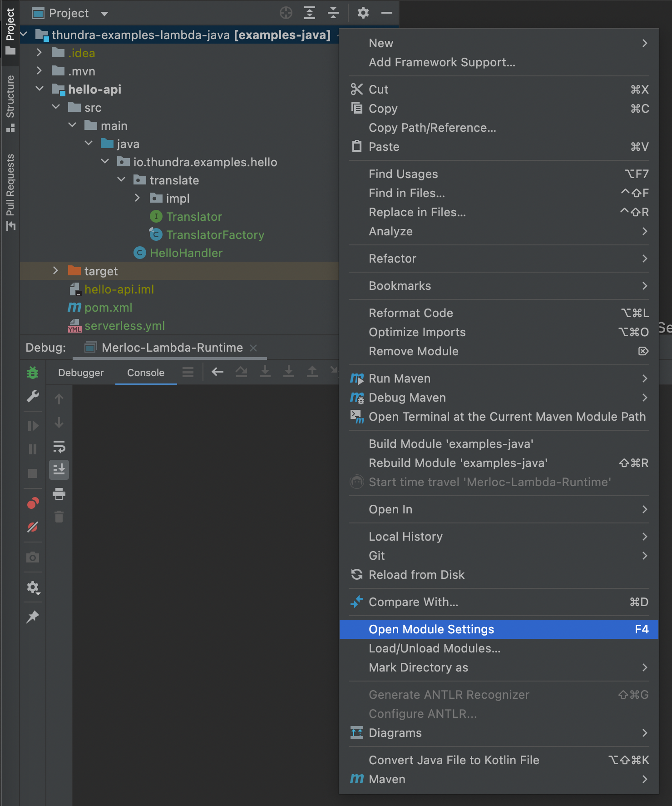Open Project panel gear options

[x=363, y=13]
